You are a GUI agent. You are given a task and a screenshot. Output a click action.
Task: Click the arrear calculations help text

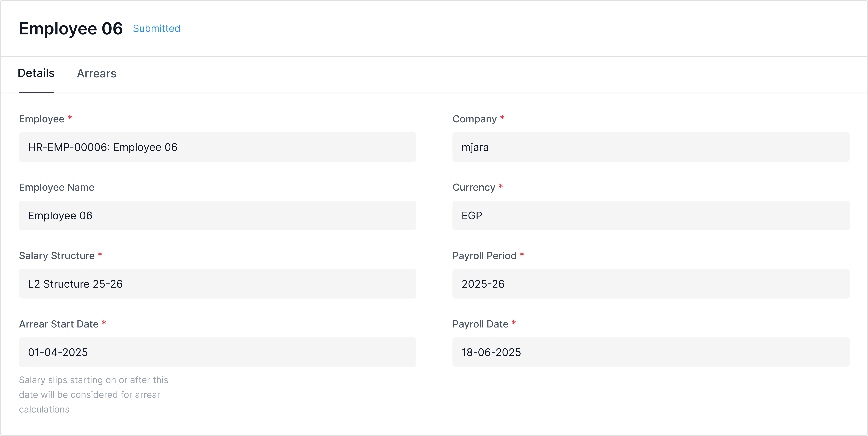point(93,395)
